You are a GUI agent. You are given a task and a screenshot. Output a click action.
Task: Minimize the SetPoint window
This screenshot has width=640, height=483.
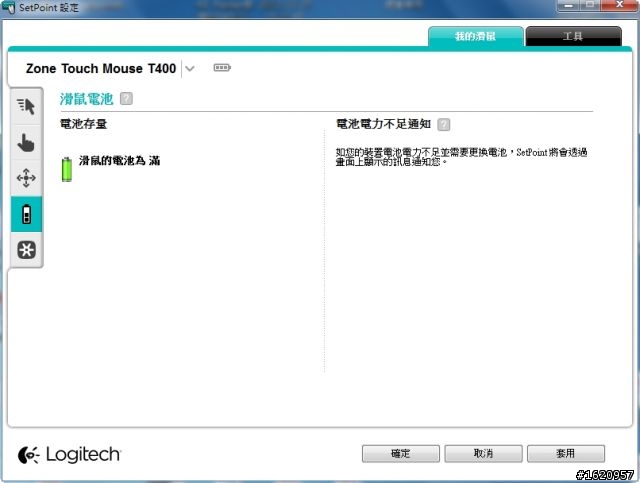click(x=568, y=5)
